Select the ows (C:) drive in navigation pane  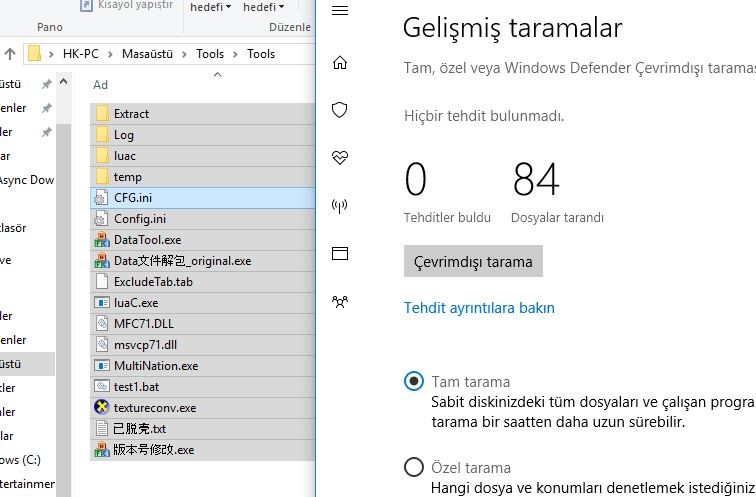tap(20, 459)
